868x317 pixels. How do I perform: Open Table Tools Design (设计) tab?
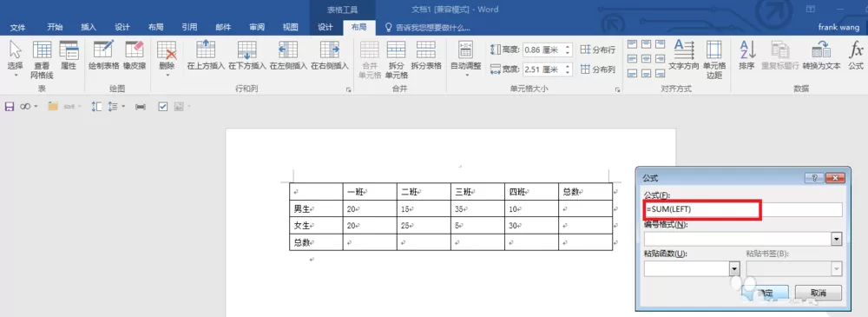tap(325, 27)
